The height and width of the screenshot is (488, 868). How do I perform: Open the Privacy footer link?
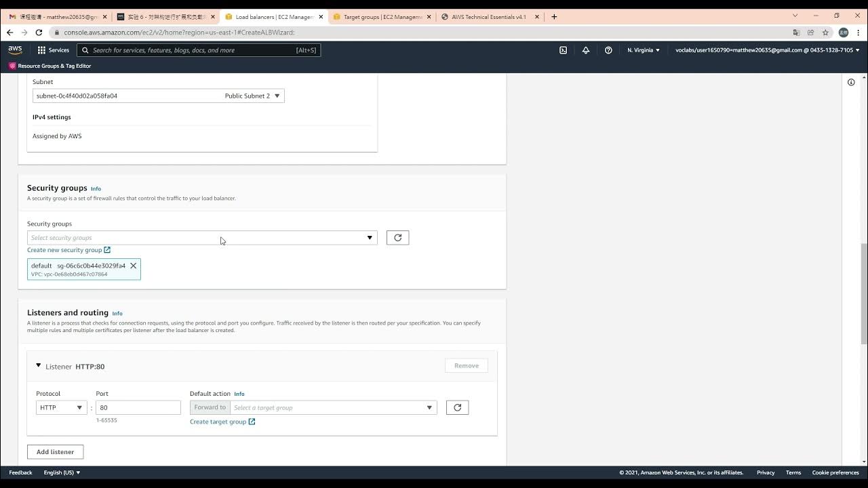pos(766,472)
